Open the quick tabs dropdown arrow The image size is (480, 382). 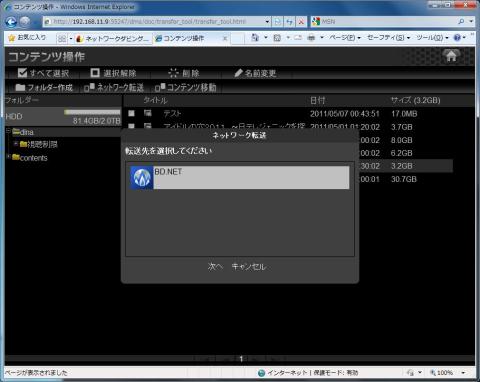click(71, 39)
